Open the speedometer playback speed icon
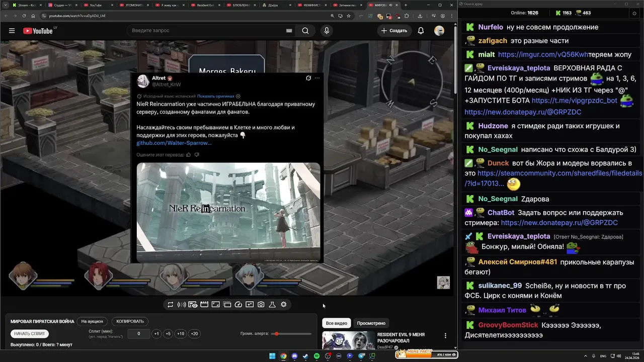 point(238,304)
